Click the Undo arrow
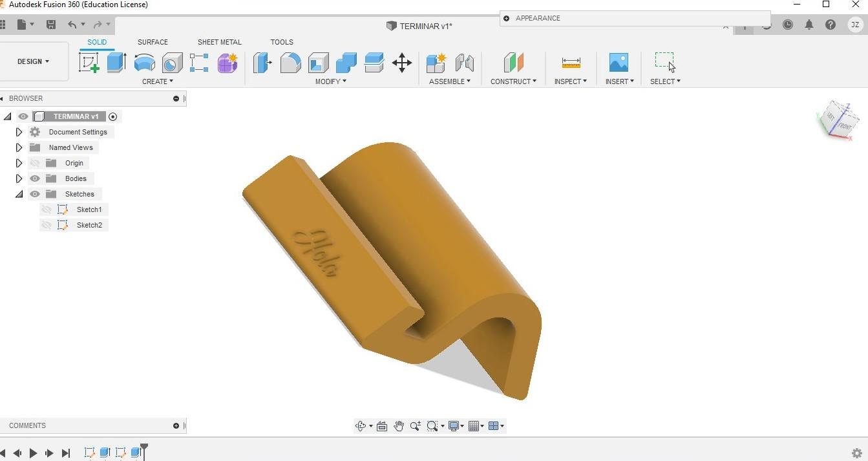 [x=72, y=25]
